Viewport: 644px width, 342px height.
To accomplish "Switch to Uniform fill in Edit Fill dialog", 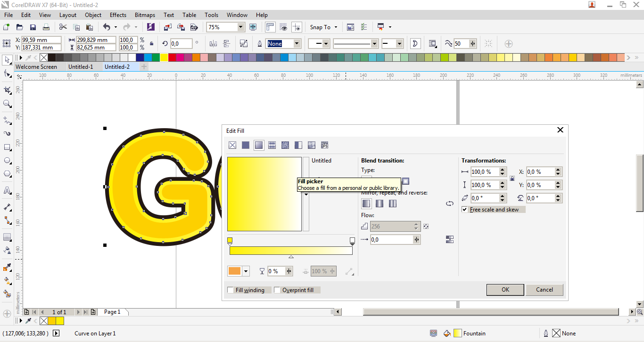I will [246, 145].
